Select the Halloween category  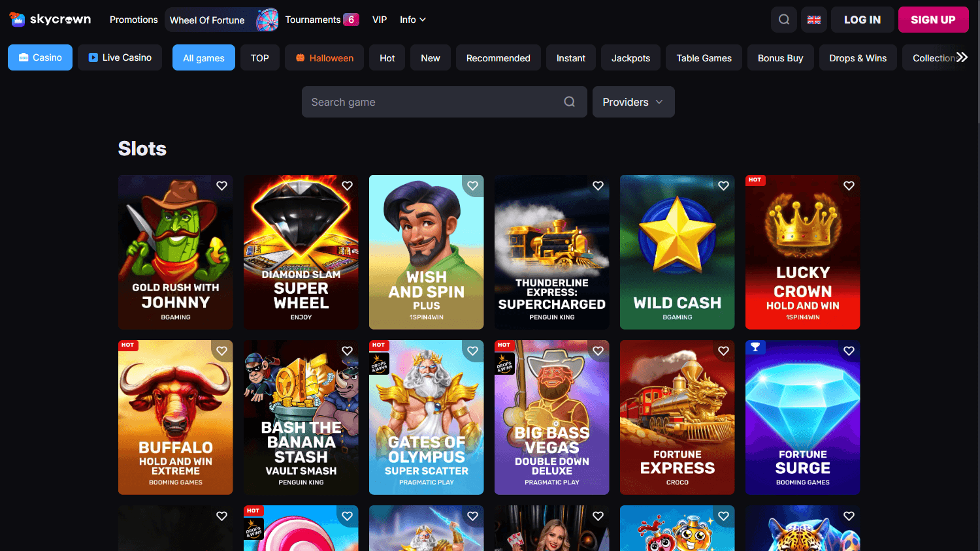325,57
